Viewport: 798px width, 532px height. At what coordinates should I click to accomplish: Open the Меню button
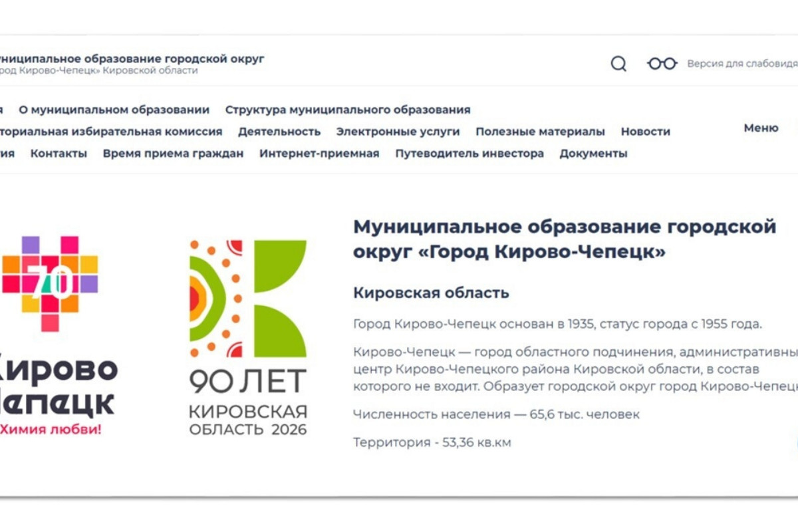coord(761,128)
